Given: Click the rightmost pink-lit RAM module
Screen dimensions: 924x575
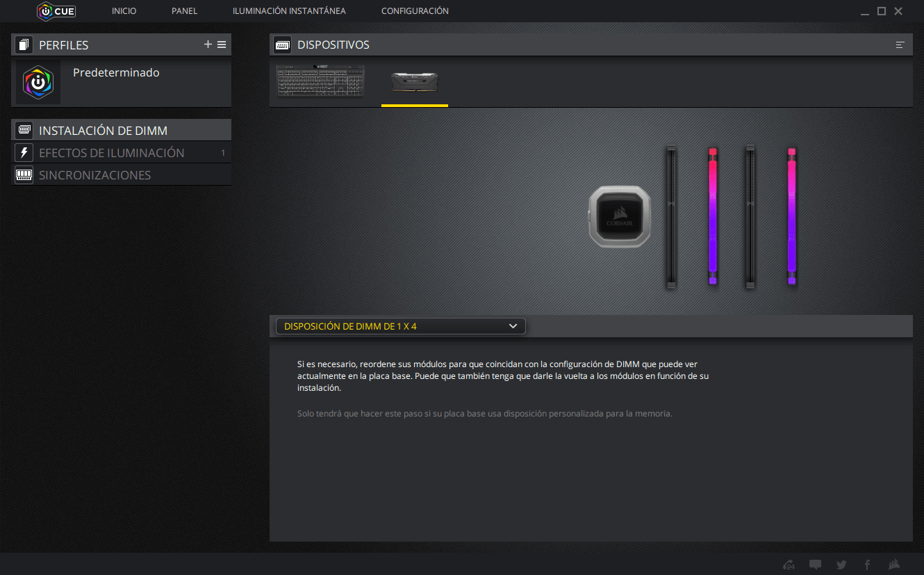Looking at the screenshot, I should [791, 216].
